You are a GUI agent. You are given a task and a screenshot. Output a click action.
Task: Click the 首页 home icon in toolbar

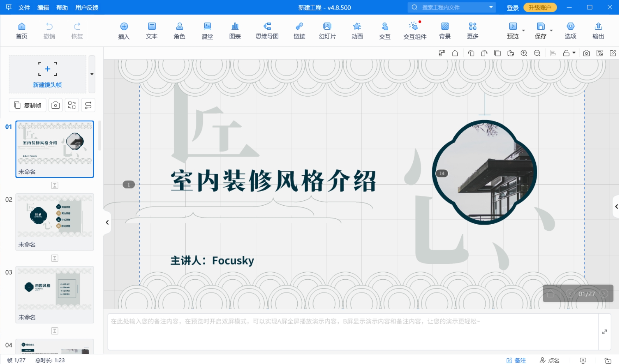22,31
